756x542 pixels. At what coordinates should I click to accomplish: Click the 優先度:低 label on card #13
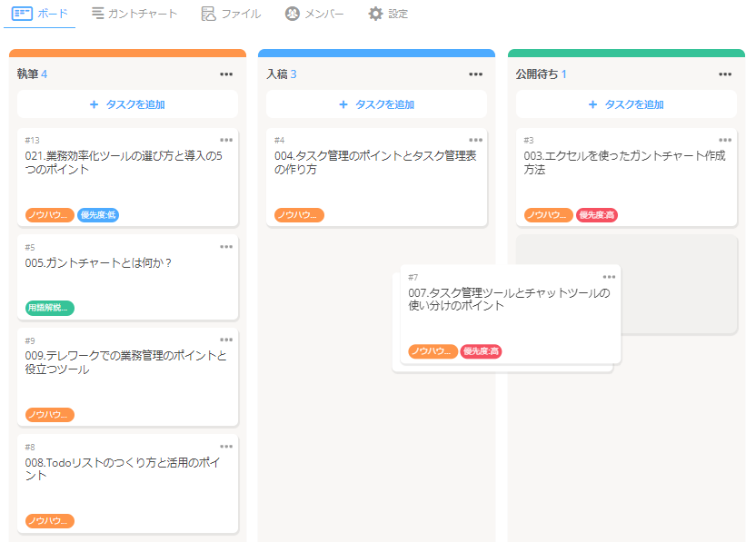point(98,215)
